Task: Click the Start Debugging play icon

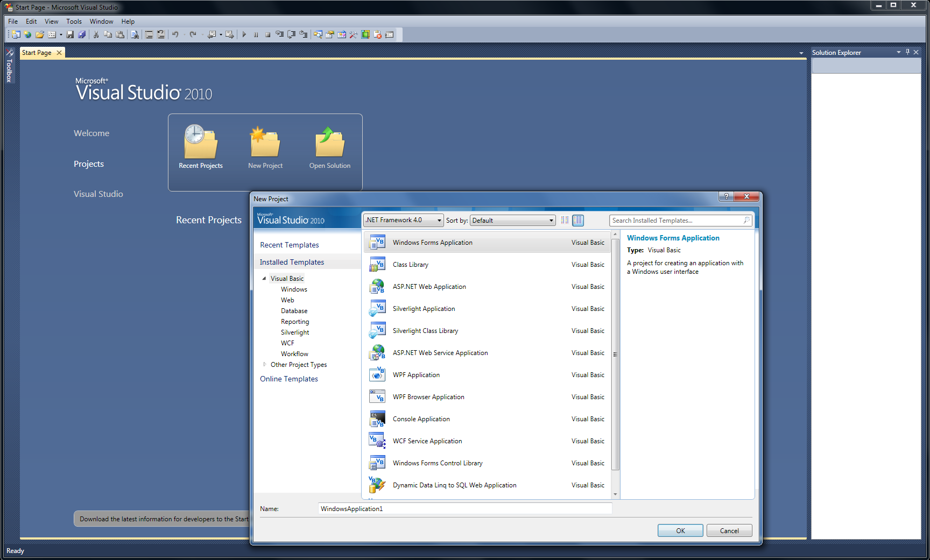Action: pos(244,34)
